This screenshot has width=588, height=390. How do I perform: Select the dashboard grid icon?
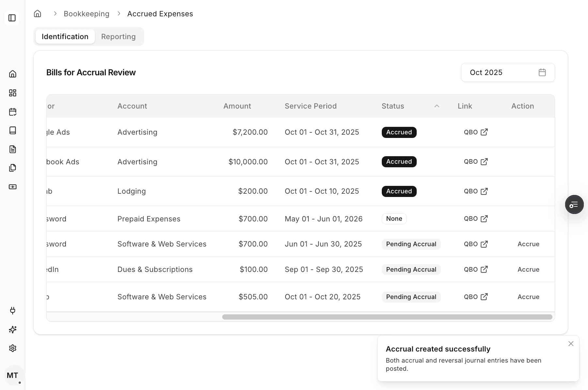click(13, 93)
